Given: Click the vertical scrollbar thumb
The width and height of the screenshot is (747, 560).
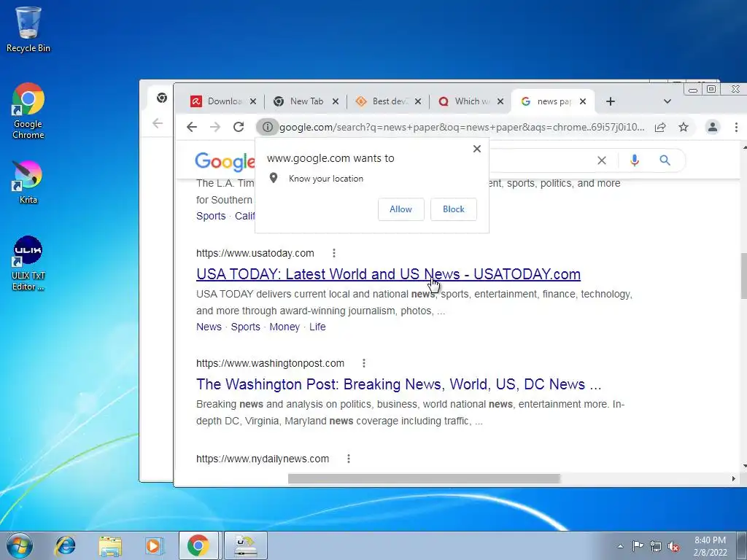Looking at the screenshot, I should pos(743,276).
